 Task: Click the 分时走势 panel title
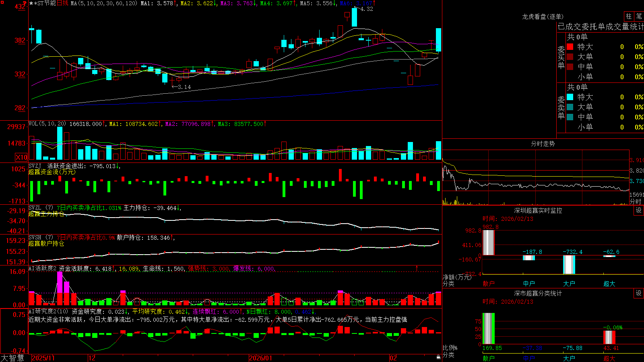pos(543,144)
